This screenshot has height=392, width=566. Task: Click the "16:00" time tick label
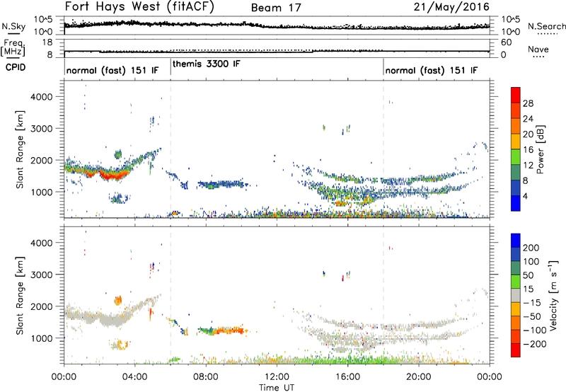pyautogui.click(x=347, y=377)
